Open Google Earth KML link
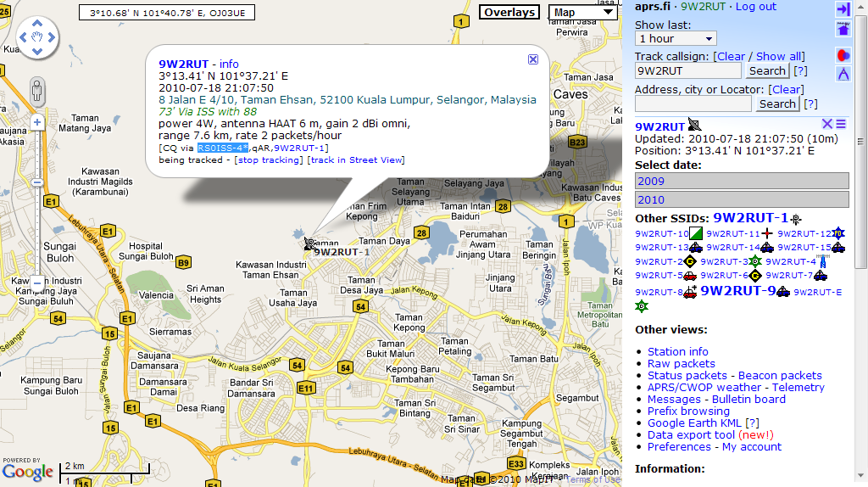The width and height of the screenshot is (868, 487). pyautogui.click(x=694, y=423)
